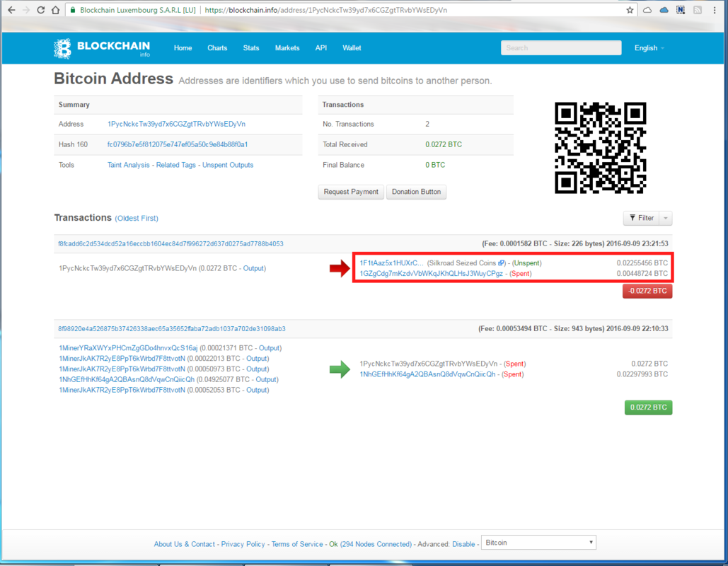Click the Request Payment button

(x=351, y=192)
